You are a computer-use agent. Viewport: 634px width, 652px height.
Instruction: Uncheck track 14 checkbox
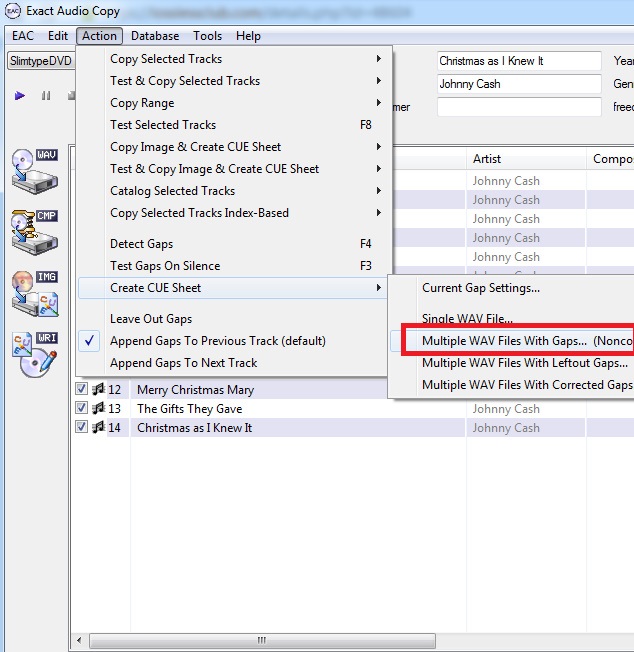pos(81,427)
